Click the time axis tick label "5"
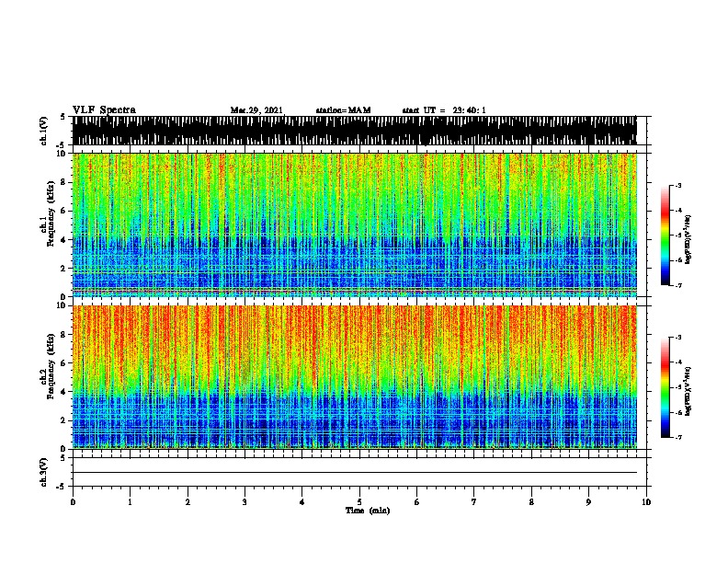This screenshot has width=728, height=563. (359, 502)
